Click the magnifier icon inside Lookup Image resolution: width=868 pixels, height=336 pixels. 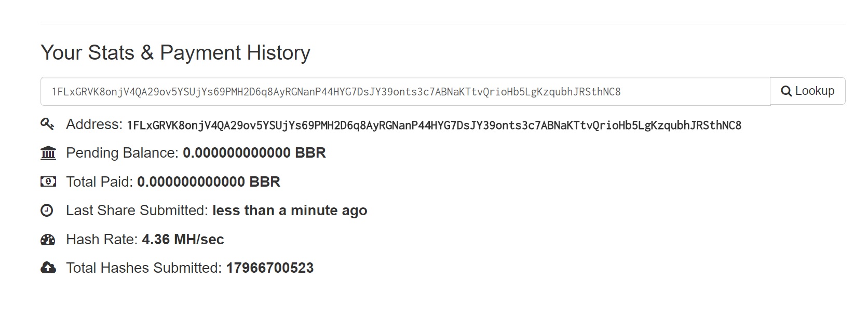tap(786, 91)
